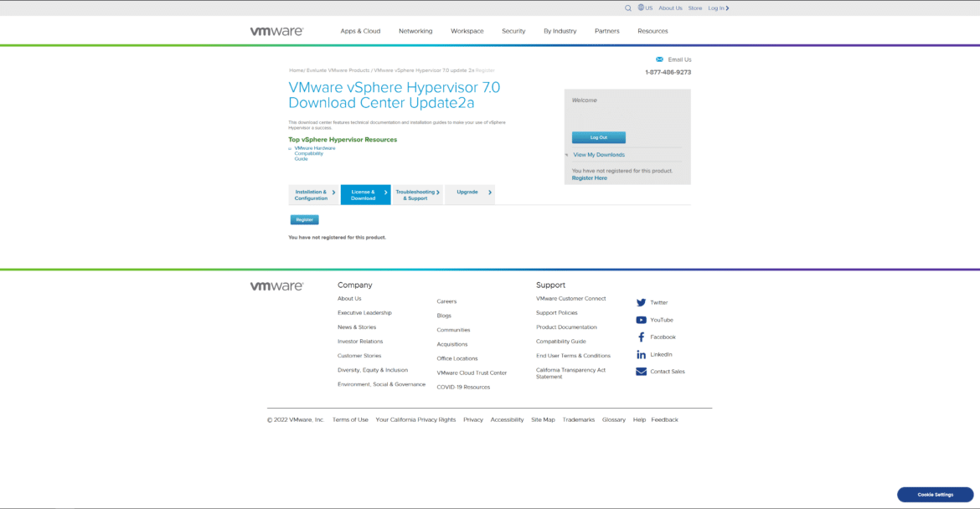Click the About Us top bar link

[671, 8]
